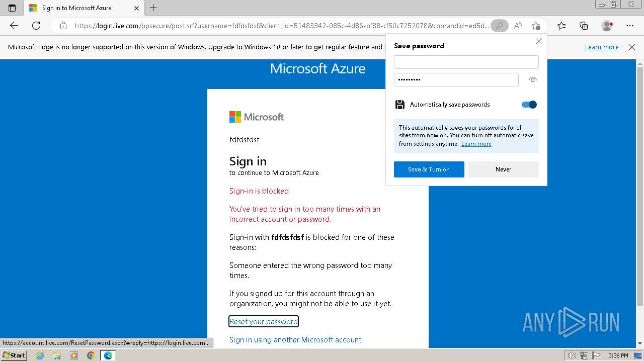The image size is (644, 362).
Task: Add this page to favorites
Action: click(536, 26)
